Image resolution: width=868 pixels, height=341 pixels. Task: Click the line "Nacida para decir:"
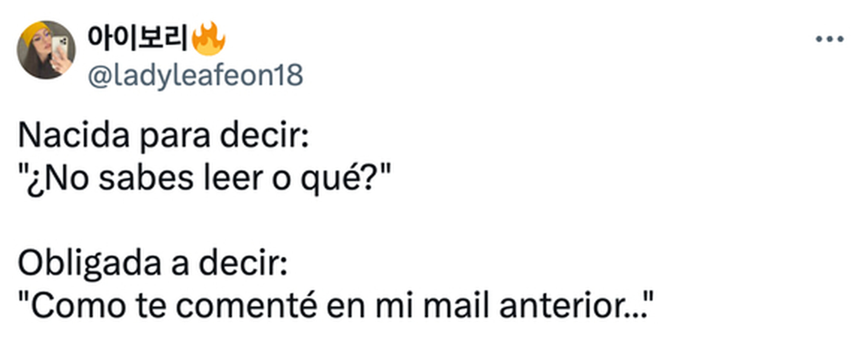[163, 136]
